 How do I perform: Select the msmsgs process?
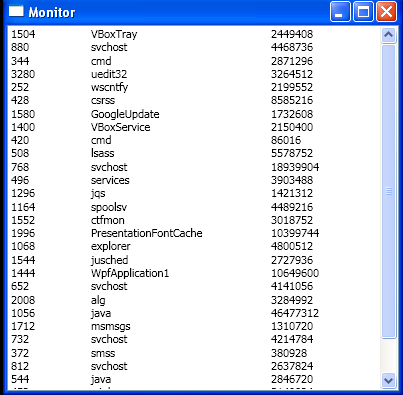pos(195,326)
